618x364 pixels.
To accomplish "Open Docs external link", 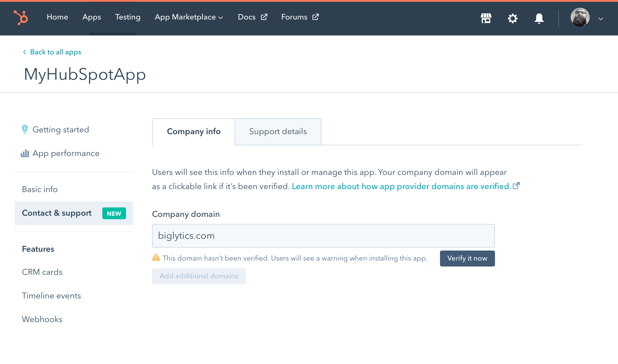I will (253, 17).
